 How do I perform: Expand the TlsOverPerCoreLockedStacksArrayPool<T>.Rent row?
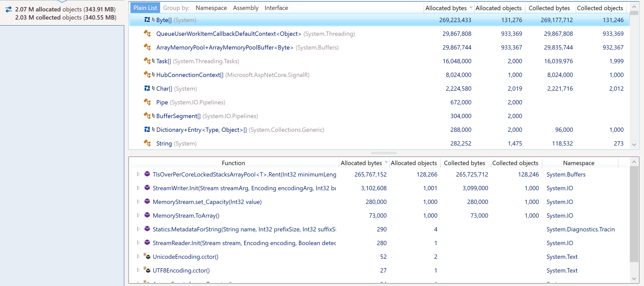(138, 174)
